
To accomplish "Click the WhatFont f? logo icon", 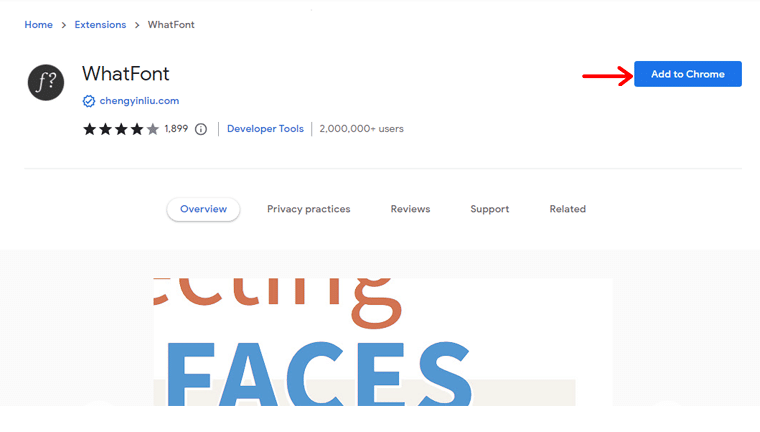I will click(x=46, y=82).
